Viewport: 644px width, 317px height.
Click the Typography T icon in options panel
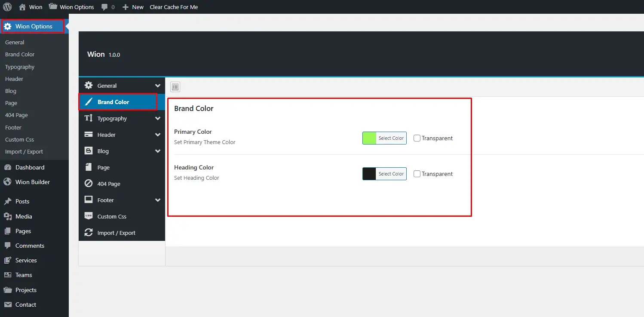(89, 118)
